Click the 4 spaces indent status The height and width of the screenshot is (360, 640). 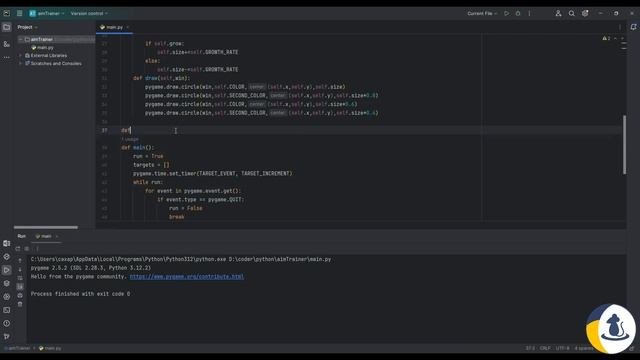point(584,349)
